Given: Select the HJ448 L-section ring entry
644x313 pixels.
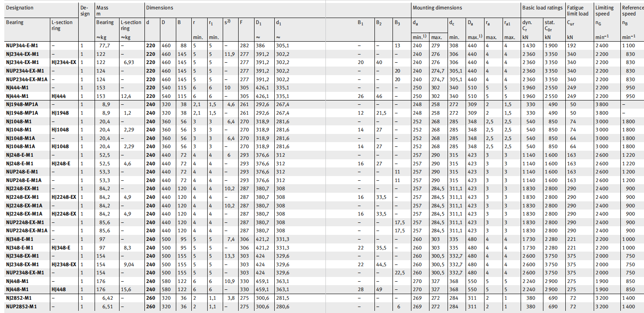Looking at the screenshot, I should [x=59, y=289].
